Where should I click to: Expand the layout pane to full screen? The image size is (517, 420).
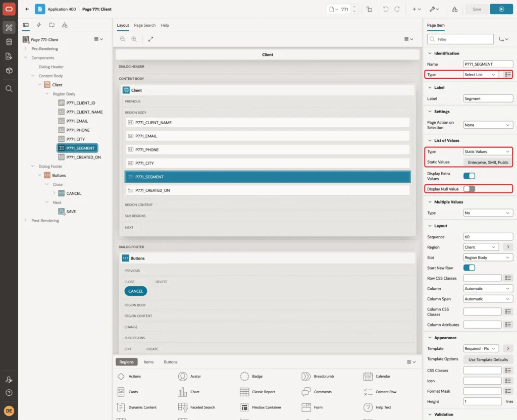(x=150, y=39)
